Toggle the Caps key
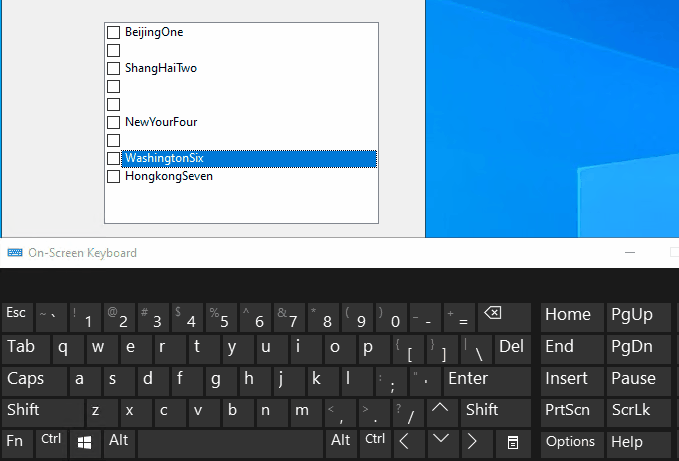This screenshot has height=461, width=679. coord(35,380)
